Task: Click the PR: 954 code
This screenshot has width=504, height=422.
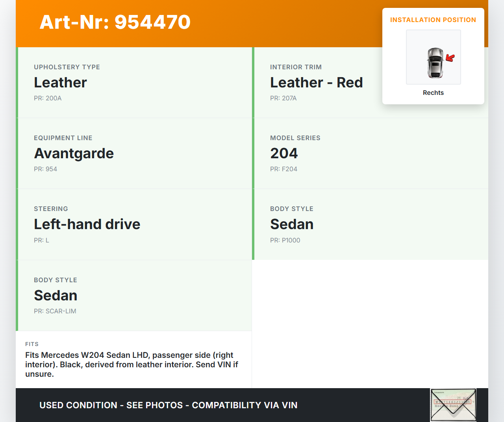Action: [x=45, y=169]
